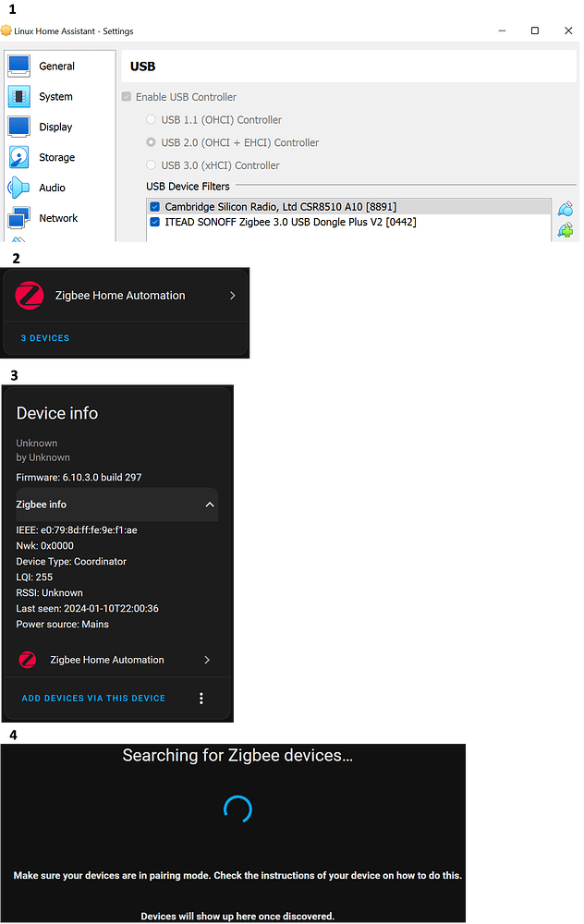
Task: Collapse the Zigbee info section
Action: pos(209,505)
